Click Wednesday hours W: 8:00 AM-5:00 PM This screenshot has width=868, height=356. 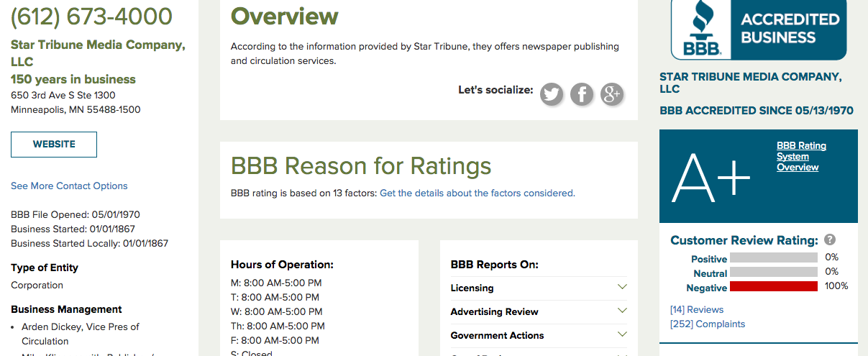tap(277, 311)
